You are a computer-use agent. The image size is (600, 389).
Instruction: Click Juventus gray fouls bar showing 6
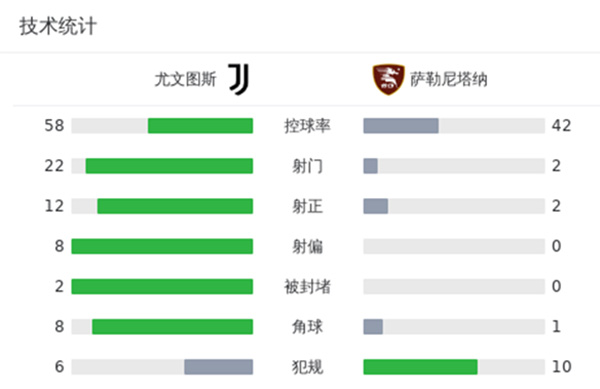218,367
